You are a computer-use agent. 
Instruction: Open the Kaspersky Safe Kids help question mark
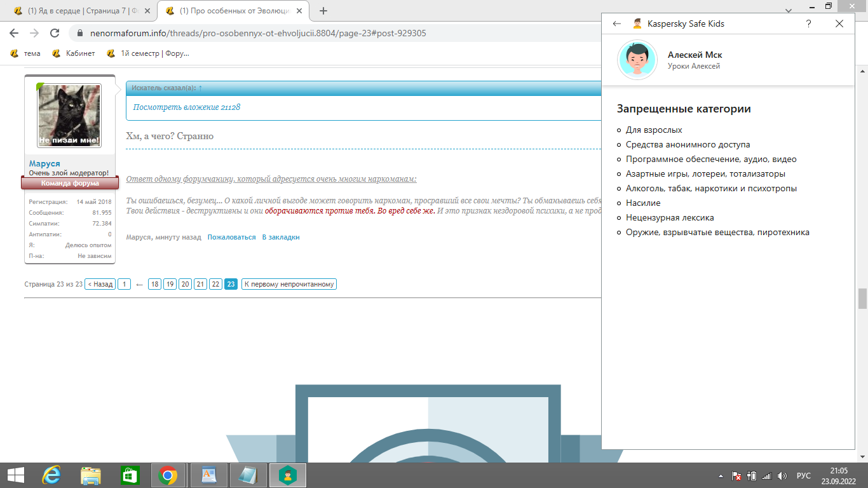[808, 24]
